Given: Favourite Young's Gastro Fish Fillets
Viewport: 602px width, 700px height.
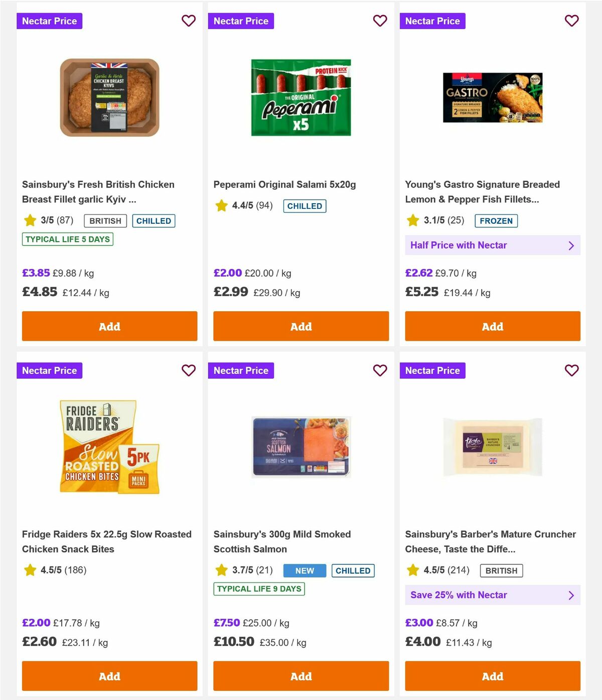Looking at the screenshot, I should coord(571,21).
